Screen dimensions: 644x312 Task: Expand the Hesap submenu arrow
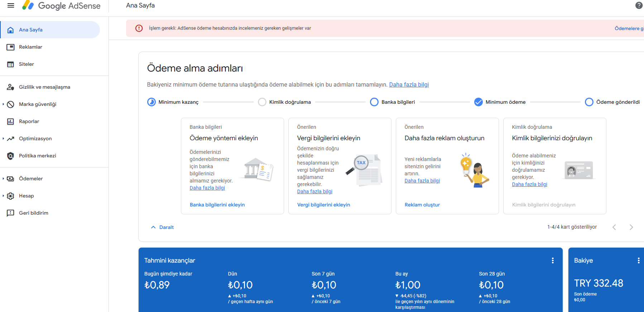pyautogui.click(x=3, y=196)
